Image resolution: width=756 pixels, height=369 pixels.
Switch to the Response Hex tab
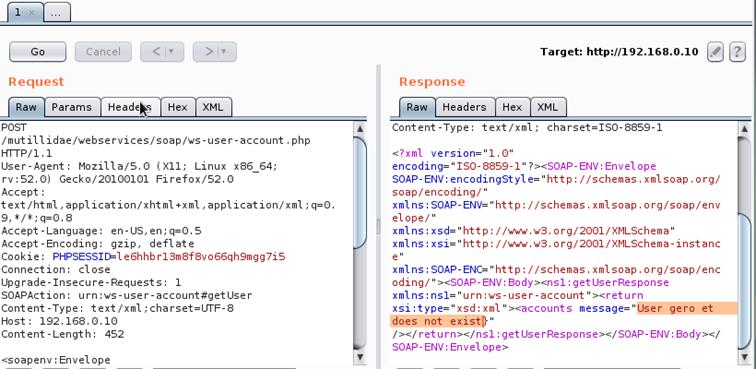512,107
